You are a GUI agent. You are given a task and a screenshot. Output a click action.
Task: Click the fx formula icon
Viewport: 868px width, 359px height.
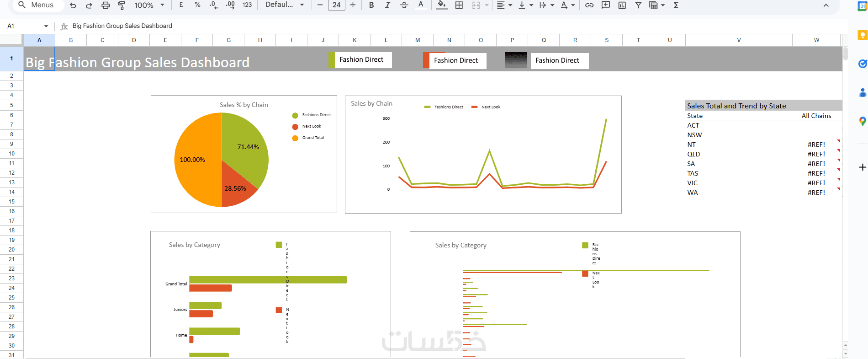pyautogui.click(x=64, y=26)
